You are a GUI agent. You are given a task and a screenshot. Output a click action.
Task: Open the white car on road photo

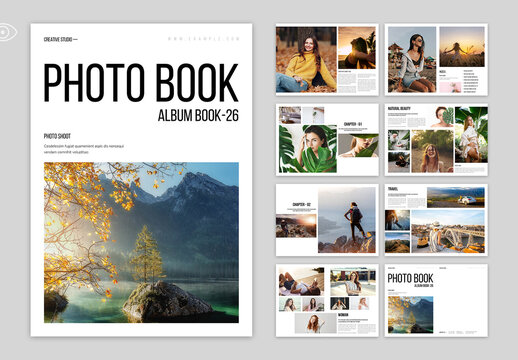pyautogui.click(x=456, y=197)
